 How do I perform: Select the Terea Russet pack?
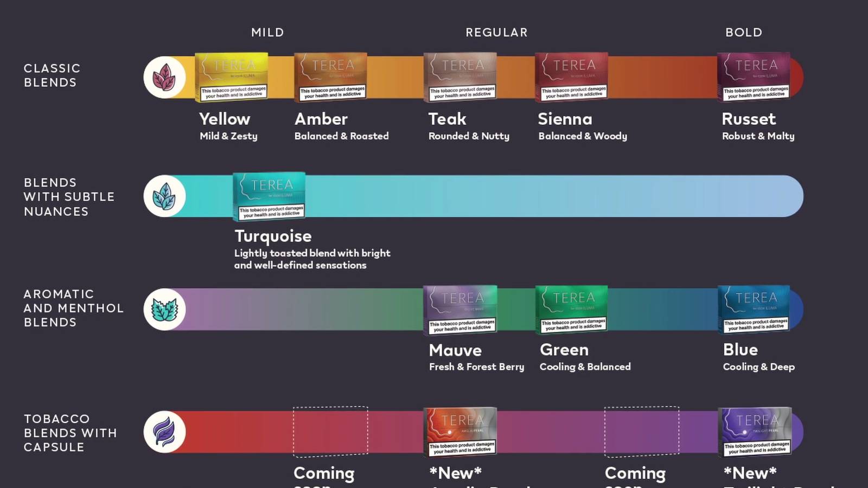click(754, 77)
